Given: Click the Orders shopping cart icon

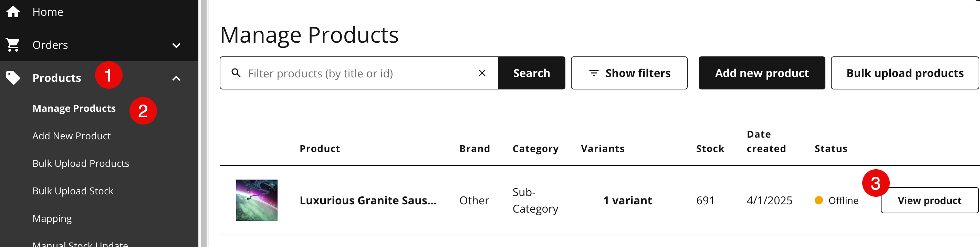Looking at the screenshot, I should coord(12,45).
